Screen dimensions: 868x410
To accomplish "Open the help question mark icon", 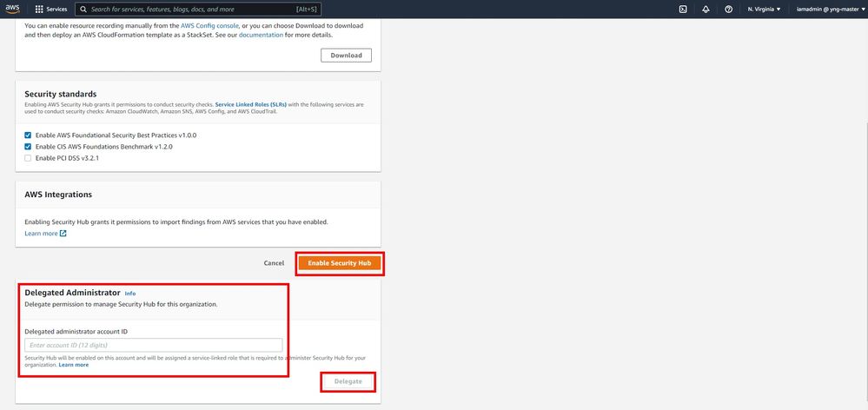I will click(728, 10).
